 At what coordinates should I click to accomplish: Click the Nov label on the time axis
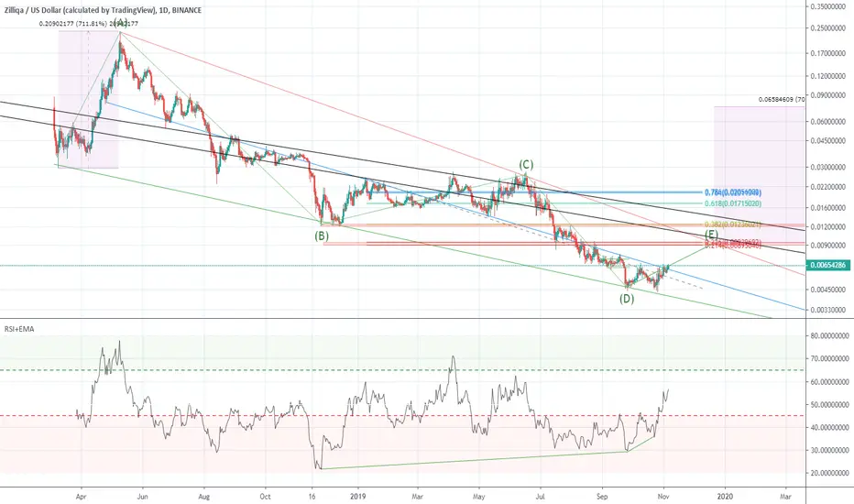[x=663, y=497]
